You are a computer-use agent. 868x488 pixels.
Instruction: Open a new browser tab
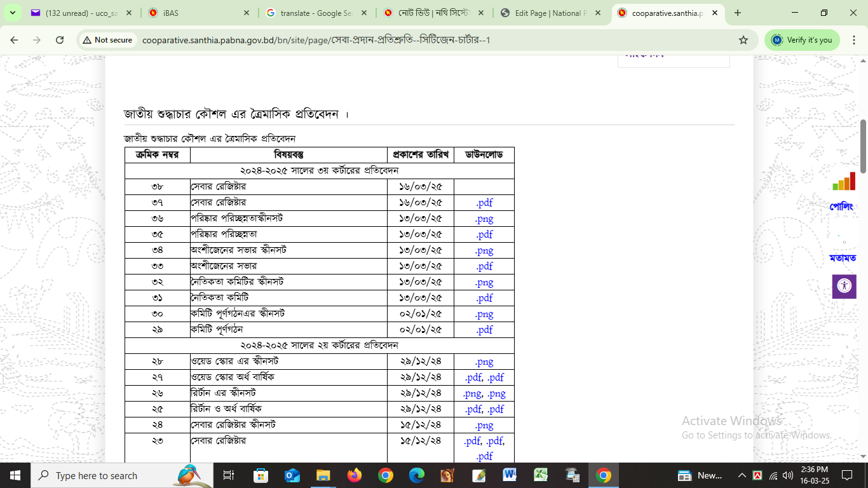click(x=737, y=13)
